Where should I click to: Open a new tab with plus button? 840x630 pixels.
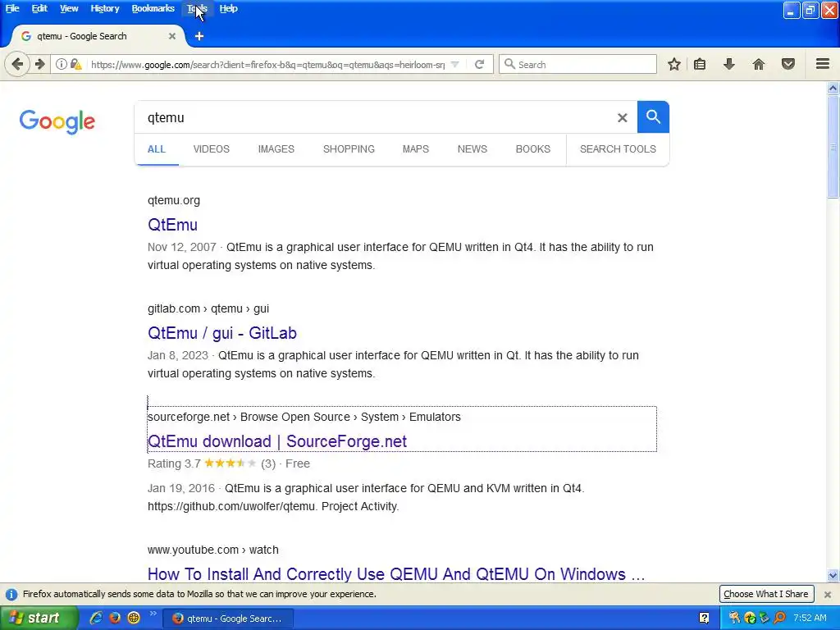[x=199, y=36]
